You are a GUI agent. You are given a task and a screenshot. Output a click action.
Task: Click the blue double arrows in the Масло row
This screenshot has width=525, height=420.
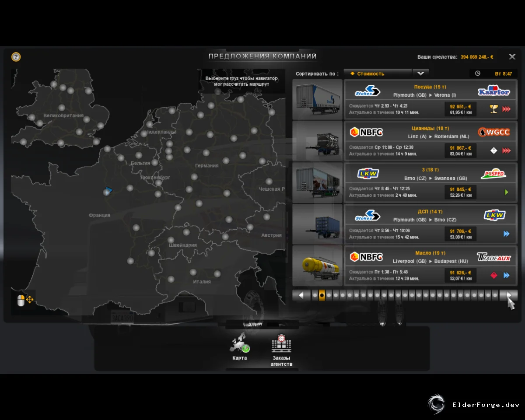click(x=507, y=275)
